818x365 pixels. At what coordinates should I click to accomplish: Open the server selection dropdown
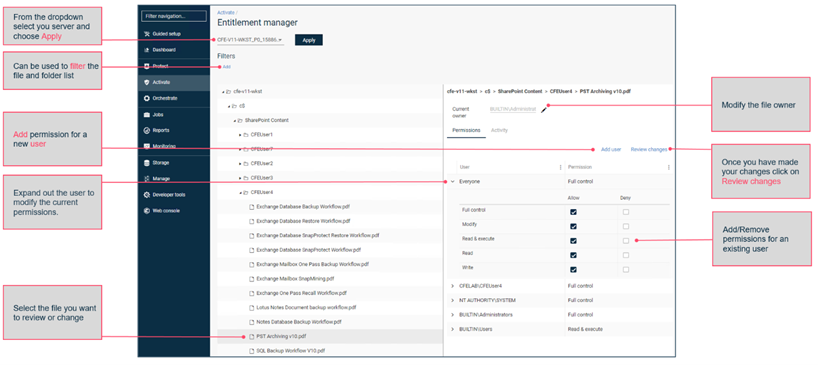(250, 40)
